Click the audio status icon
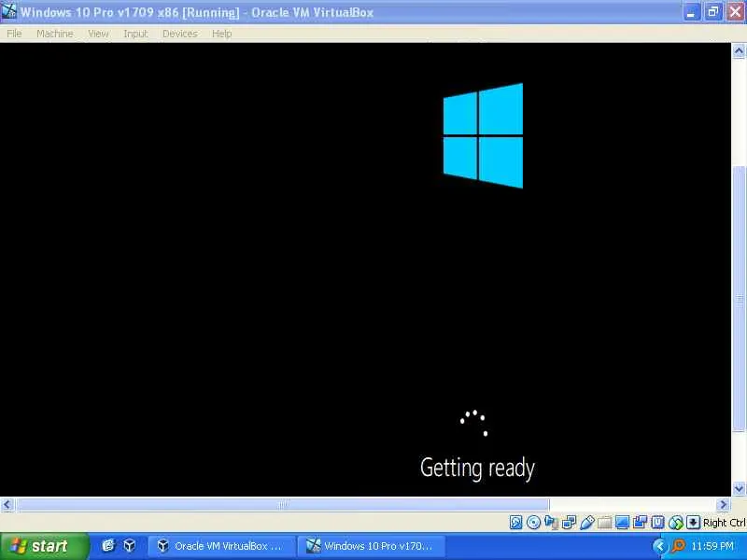 (x=551, y=523)
